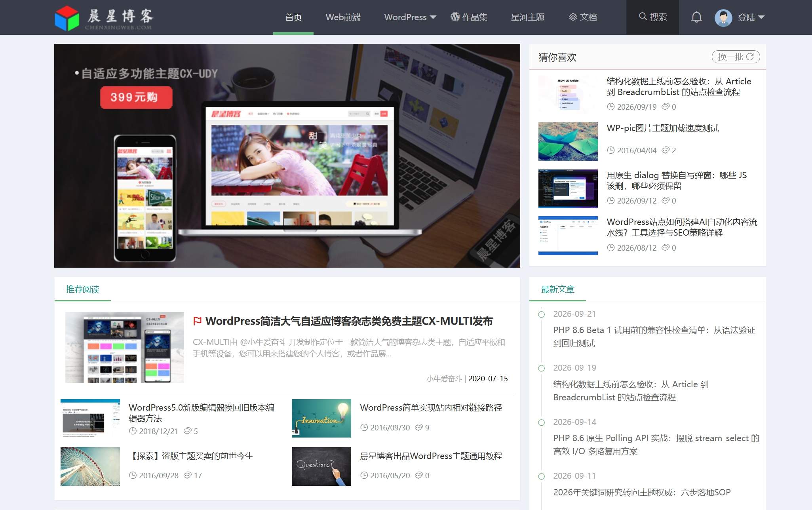This screenshot has width=812, height=510.
Task: Click the clock icon next to 2016/04/04
Action: click(611, 150)
